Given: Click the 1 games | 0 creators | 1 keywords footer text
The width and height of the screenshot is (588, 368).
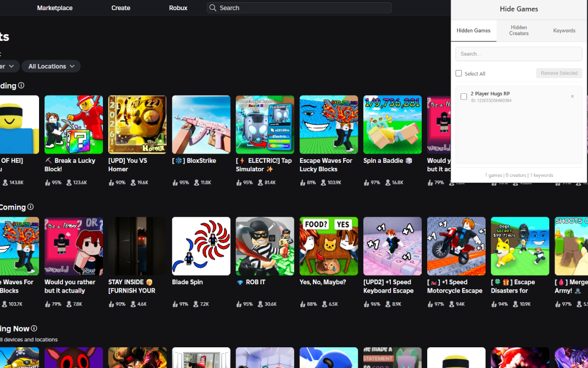Looking at the screenshot, I should tap(519, 175).
